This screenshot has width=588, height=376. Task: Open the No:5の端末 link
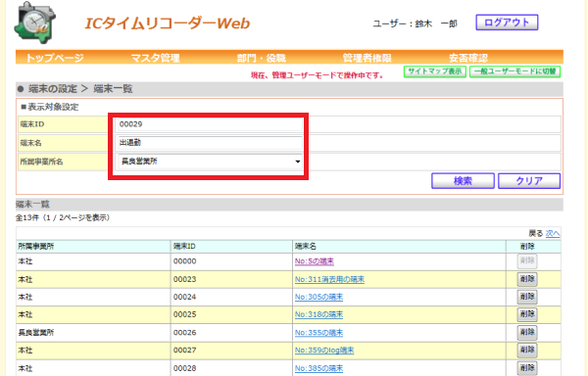point(315,261)
